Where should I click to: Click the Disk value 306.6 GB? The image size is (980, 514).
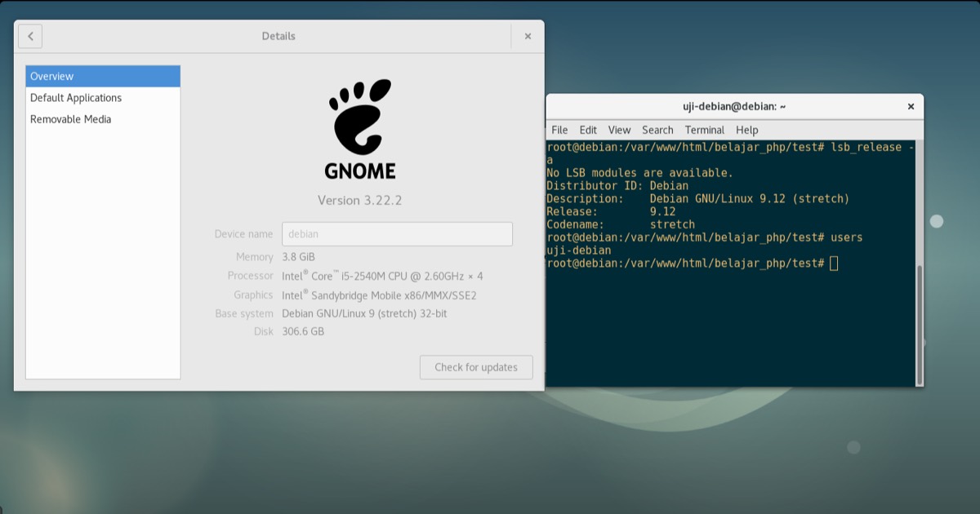click(x=303, y=331)
